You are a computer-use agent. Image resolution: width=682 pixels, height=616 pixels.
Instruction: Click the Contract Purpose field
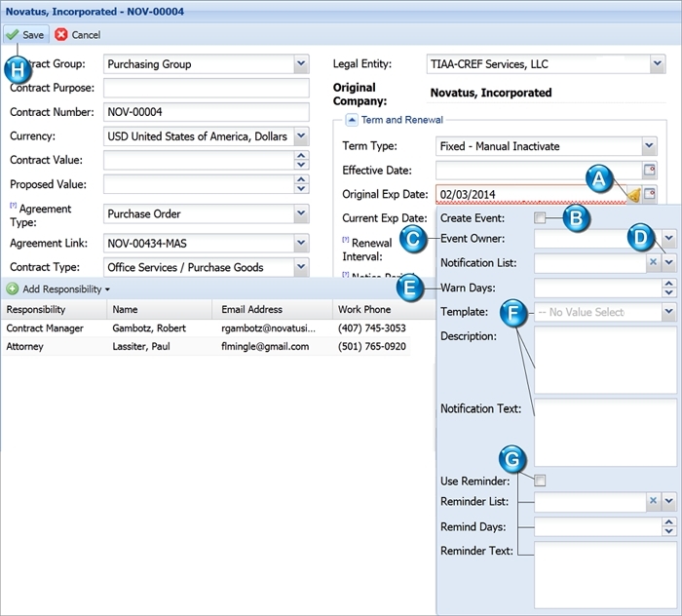click(x=207, y=88)
